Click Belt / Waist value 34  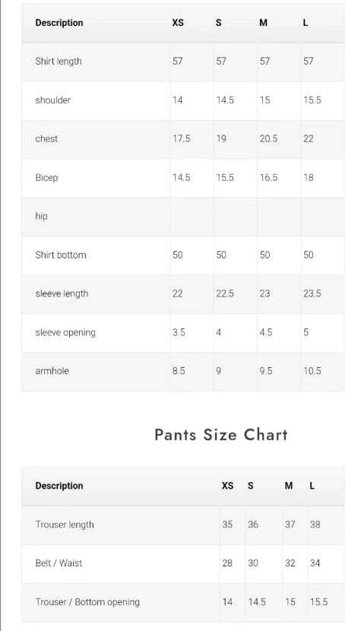point(315,563)
